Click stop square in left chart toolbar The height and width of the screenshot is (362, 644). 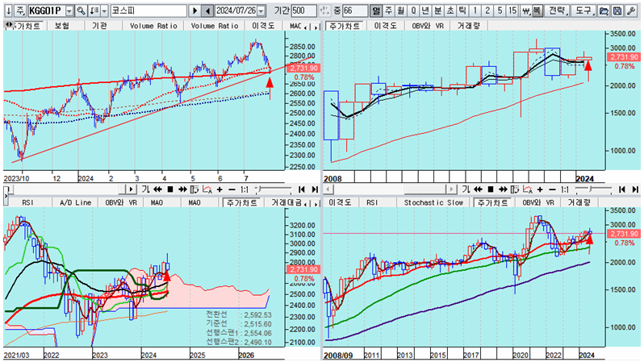pos(170,189)
